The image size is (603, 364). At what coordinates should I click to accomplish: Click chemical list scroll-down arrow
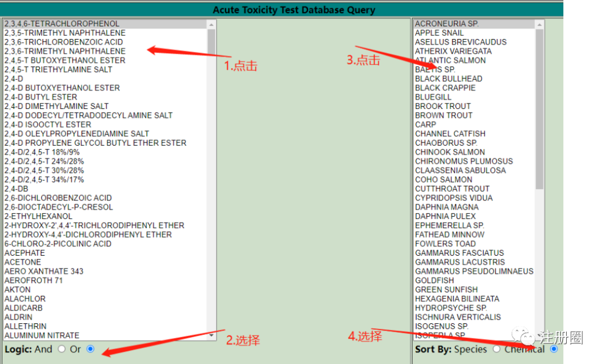(x=211, y=336)
